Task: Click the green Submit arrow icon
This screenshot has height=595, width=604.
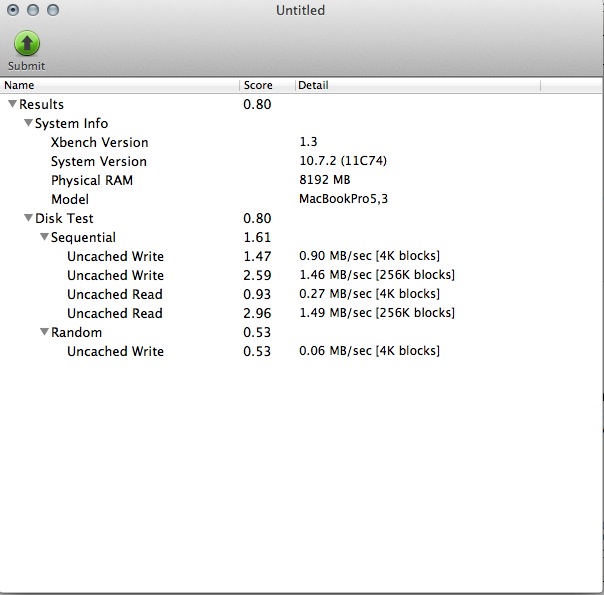Action: 27,43
